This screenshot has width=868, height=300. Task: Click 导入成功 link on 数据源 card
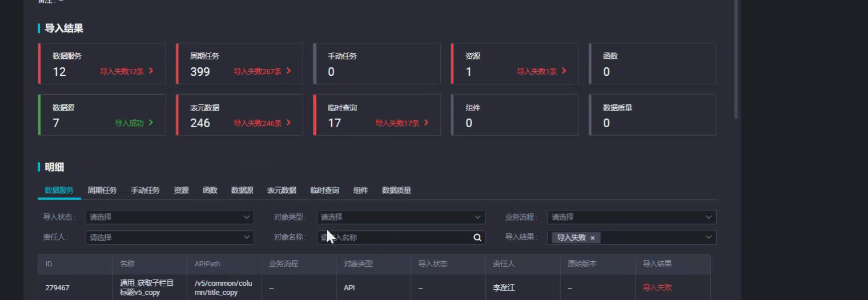(x=130, y=123)
